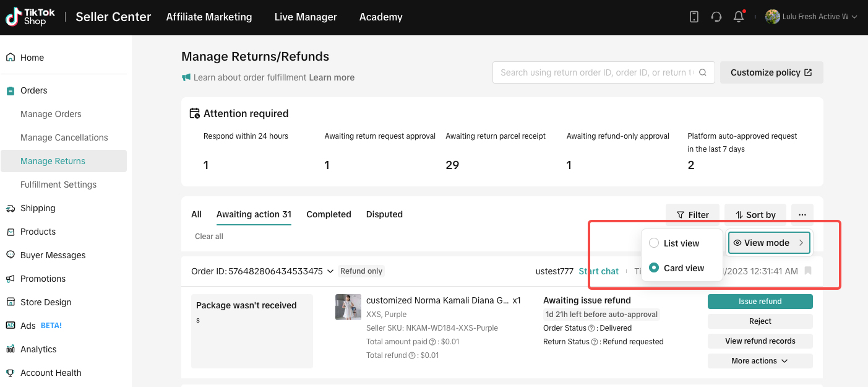Switch to the Completed tab
Image resolution: width=868 pixels, height=387 pixels.
(329, 214)
